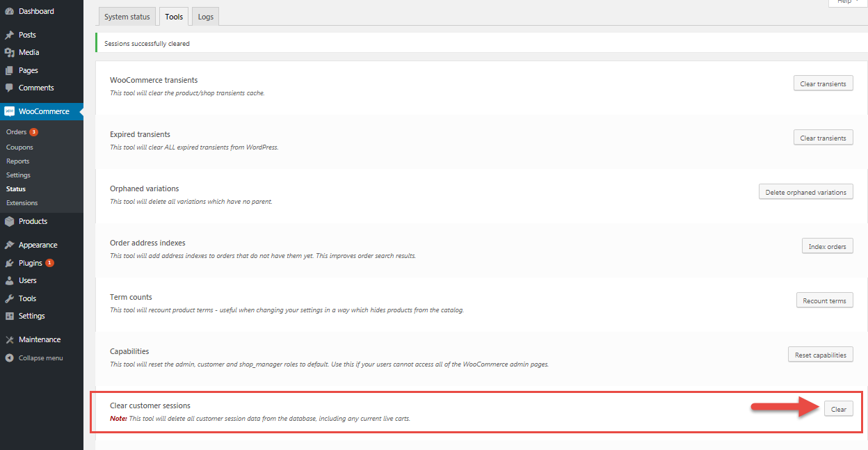Open the Comments menu label
The image size is (868, 450).
click(36, 88)
